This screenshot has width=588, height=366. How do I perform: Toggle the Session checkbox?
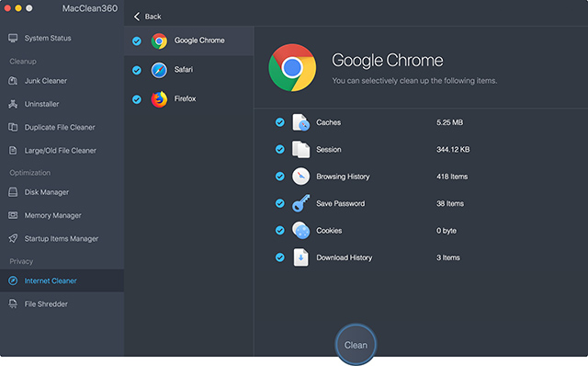click(x=279, y=149)
